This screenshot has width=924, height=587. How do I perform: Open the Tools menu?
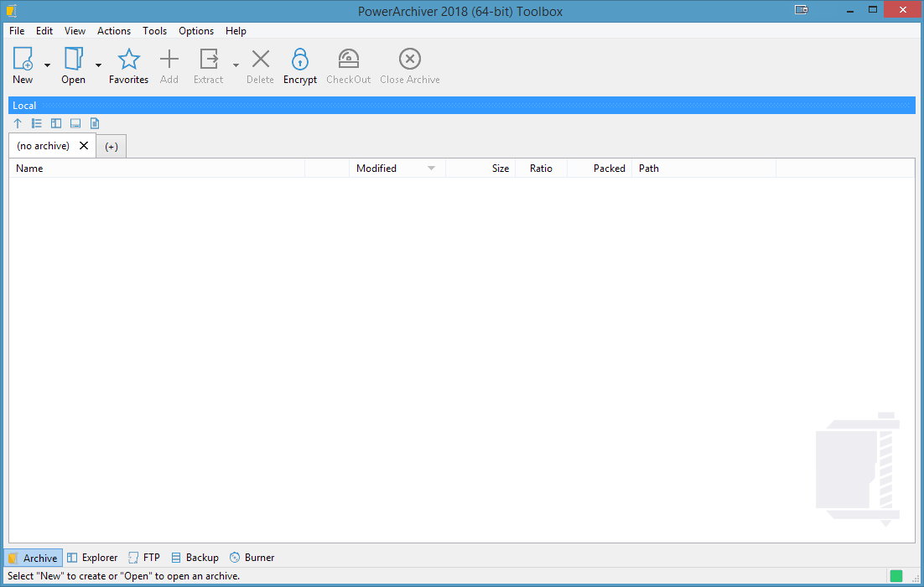[154, 31]
